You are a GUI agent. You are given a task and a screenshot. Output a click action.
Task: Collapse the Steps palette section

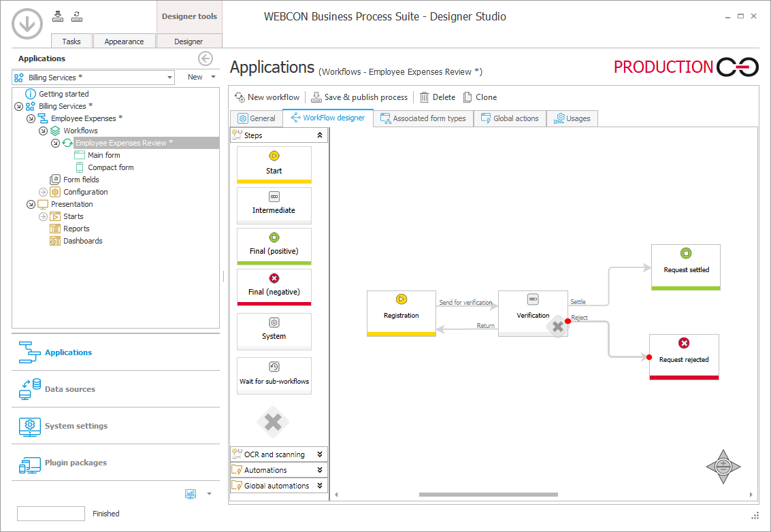point(320,135)
